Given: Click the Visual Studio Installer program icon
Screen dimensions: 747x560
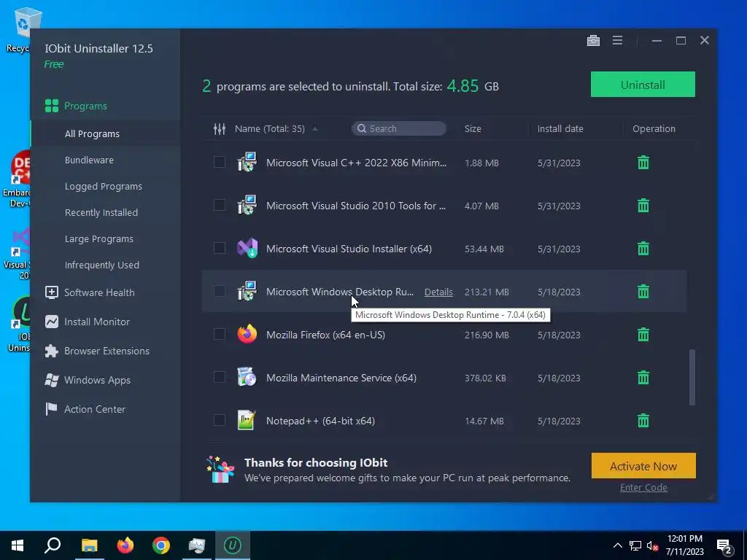Looking at the screenshot, I should point(247,248).
